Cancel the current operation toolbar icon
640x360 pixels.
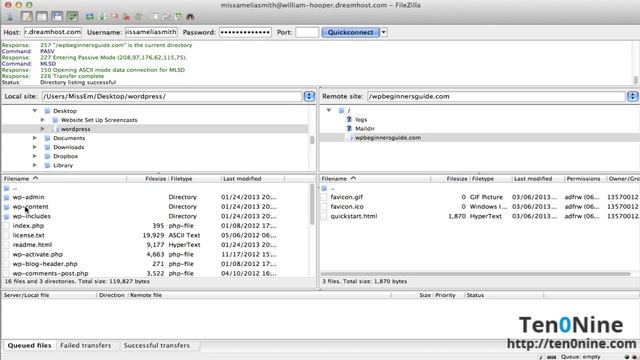(x=115, y=17)
